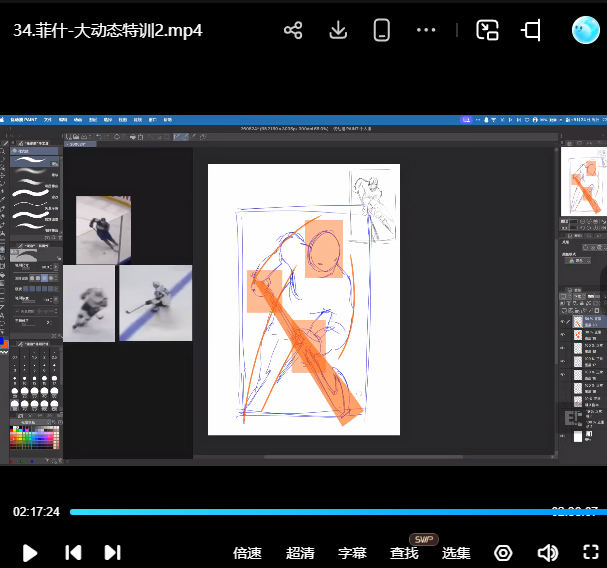
Task: Click the speaker volume icon
Action: pos(547,553)
